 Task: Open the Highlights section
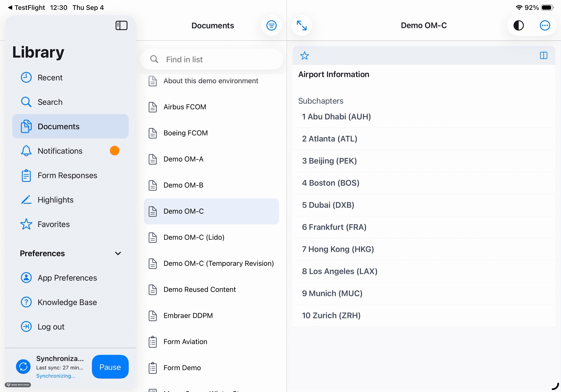(55, 200)
